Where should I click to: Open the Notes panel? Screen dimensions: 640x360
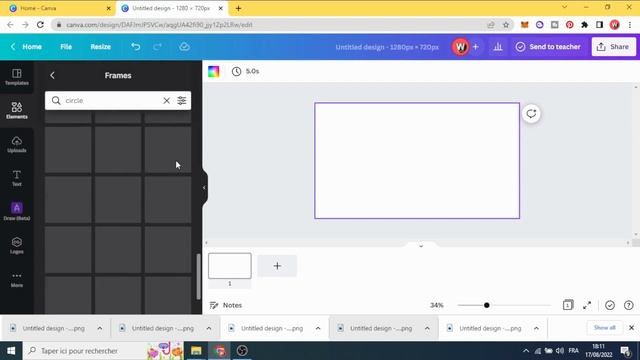(226, 305)
